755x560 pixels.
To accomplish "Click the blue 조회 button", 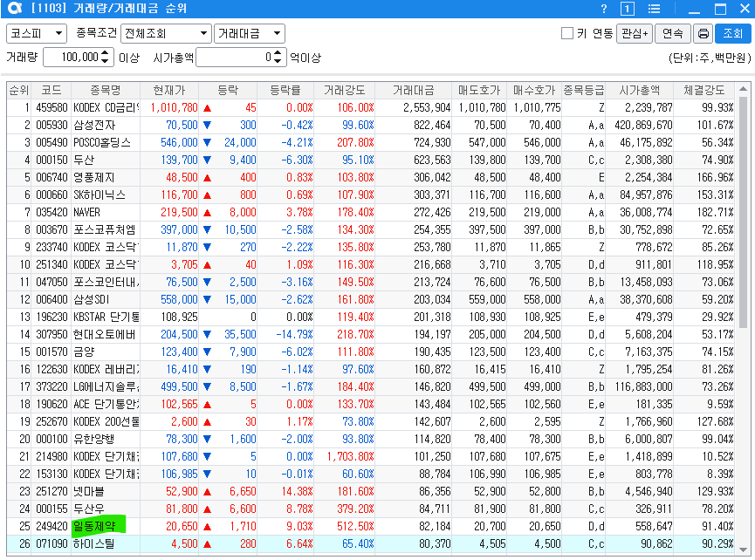I will pyautogui.click(x=732, y=34).
